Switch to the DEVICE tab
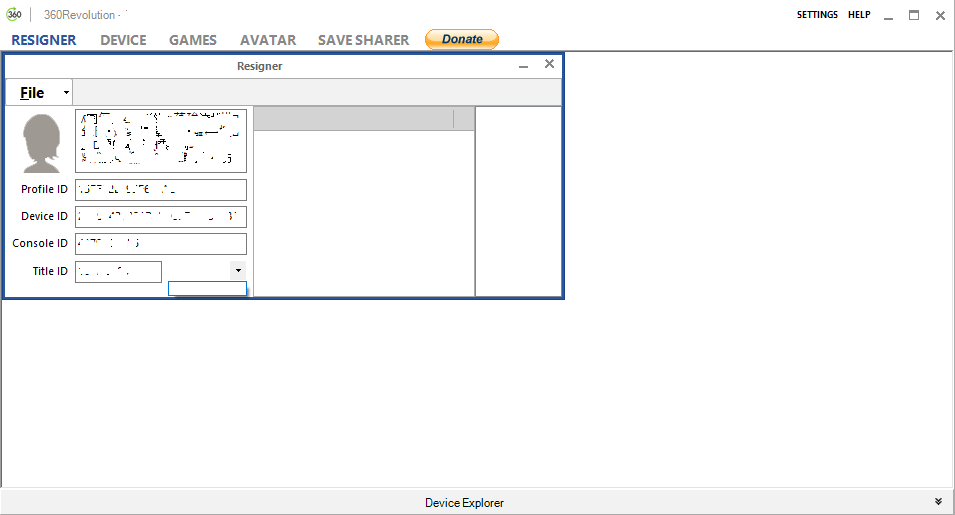This screenshot has width=955, height=515. 123,40
